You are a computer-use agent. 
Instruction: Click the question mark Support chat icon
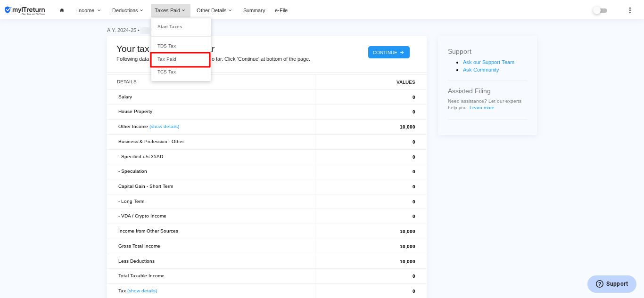[600, 284]
